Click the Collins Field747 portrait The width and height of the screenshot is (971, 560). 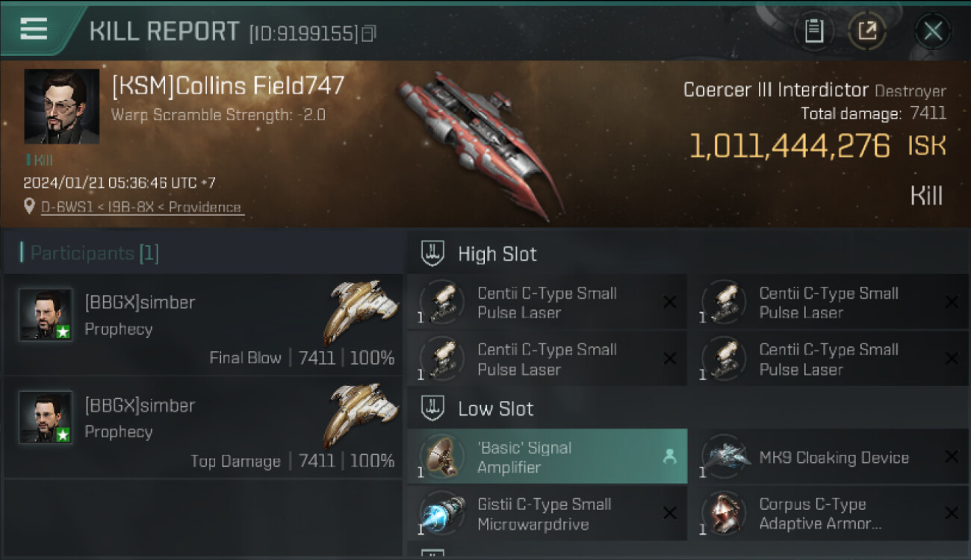point(62,106)
